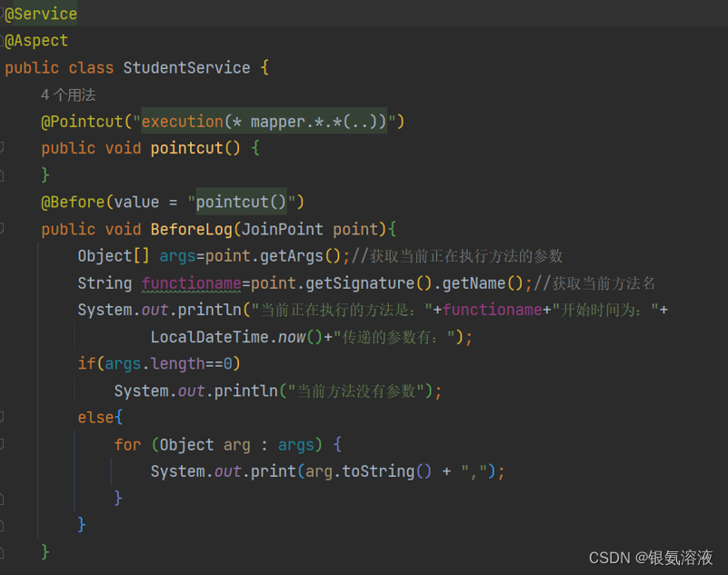The image size is (728, 575).
Task: Click println on the 当前方法没有参数 line
Action: (x=245, y=391)
